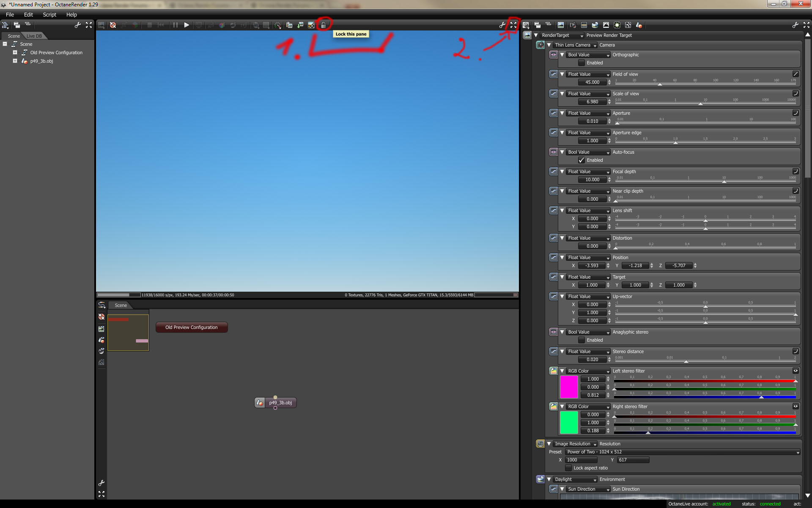
Task: Disable the Auto-focus checkbox
Action: click(582, 160)
